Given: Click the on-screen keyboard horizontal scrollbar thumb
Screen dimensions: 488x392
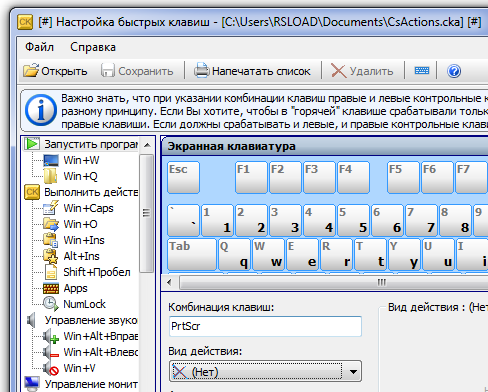Looking at the screenshot, I should pos(334,283).
